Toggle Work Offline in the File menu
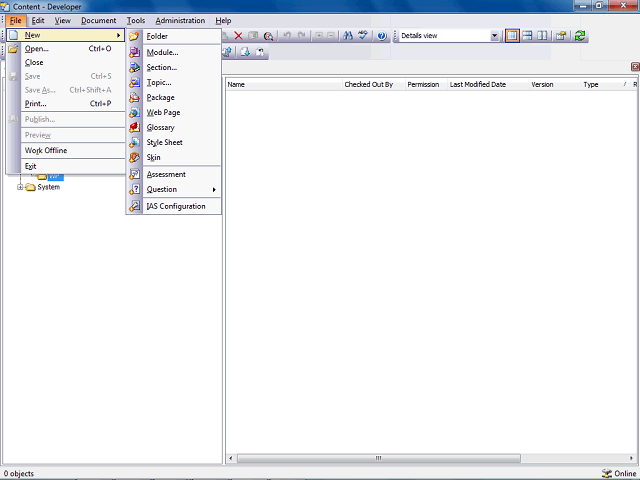The width and height of the screenshot is (640, 480). point(66,150)
